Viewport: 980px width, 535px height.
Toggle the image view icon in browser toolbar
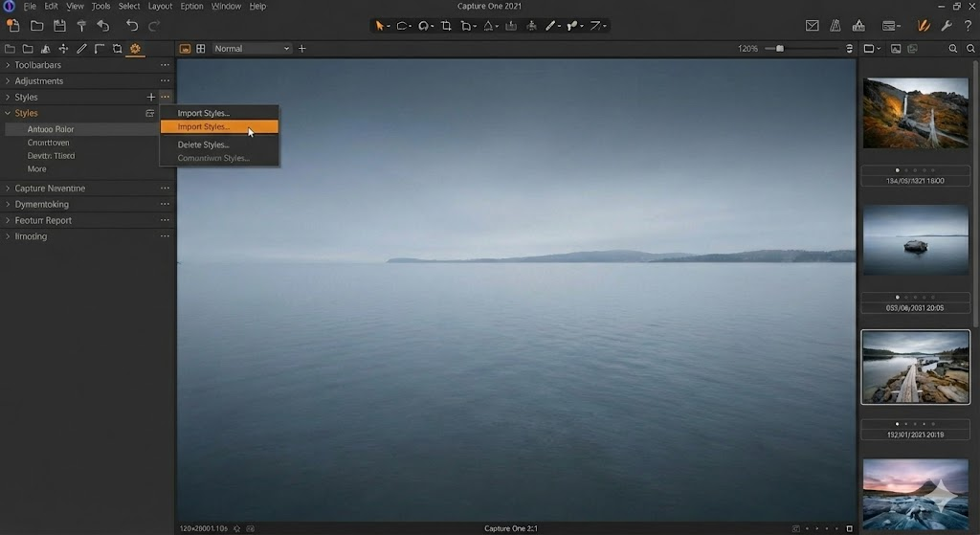tap(896, 48)
